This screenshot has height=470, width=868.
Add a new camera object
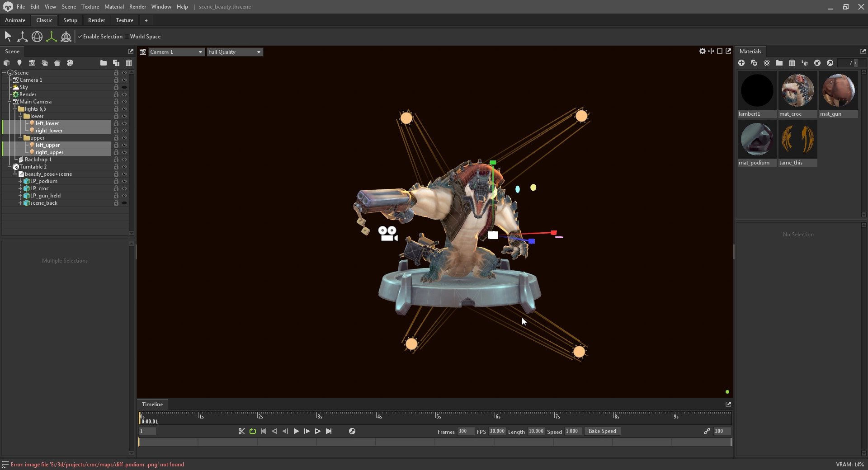pos(32,63)
